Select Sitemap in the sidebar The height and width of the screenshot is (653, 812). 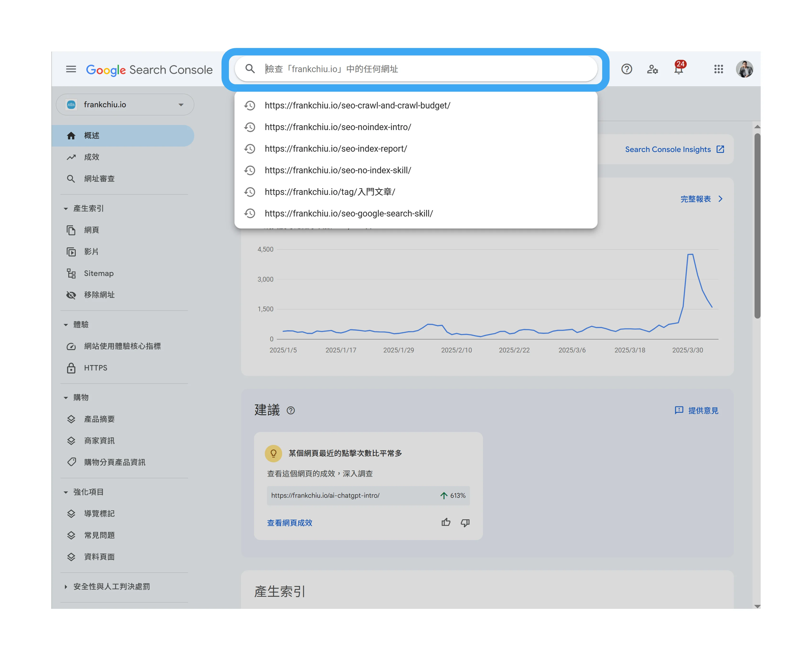(99, 273)
